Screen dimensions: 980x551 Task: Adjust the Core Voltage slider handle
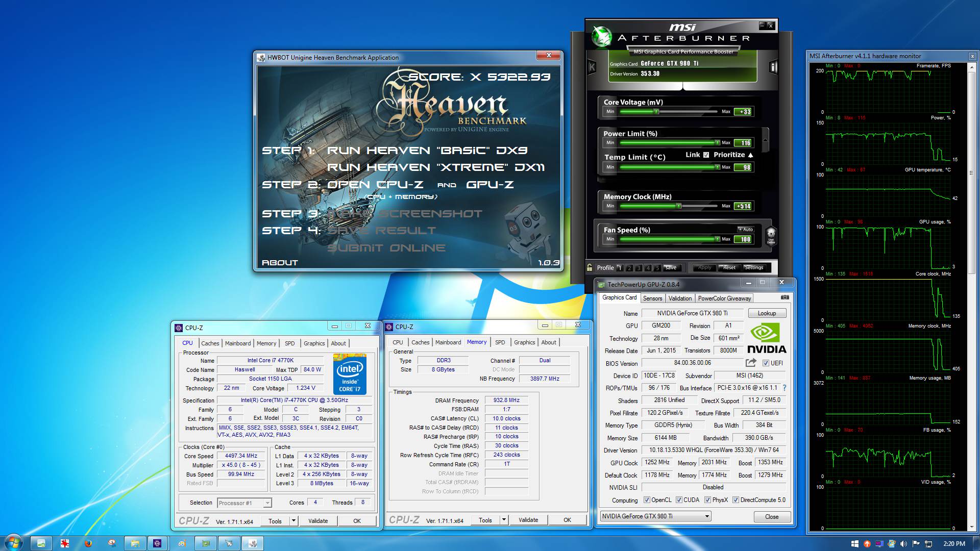pyautogui.click(x=656, y=111)
